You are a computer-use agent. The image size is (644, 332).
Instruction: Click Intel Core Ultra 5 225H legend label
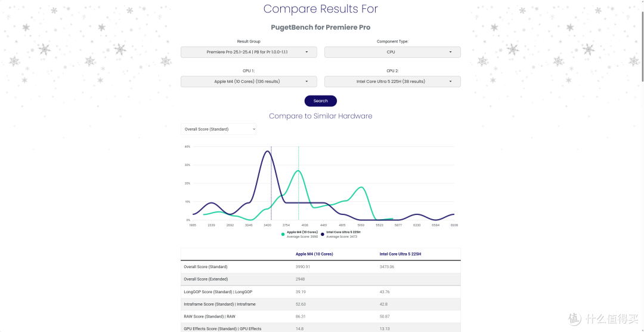click(x=343, y=232)
